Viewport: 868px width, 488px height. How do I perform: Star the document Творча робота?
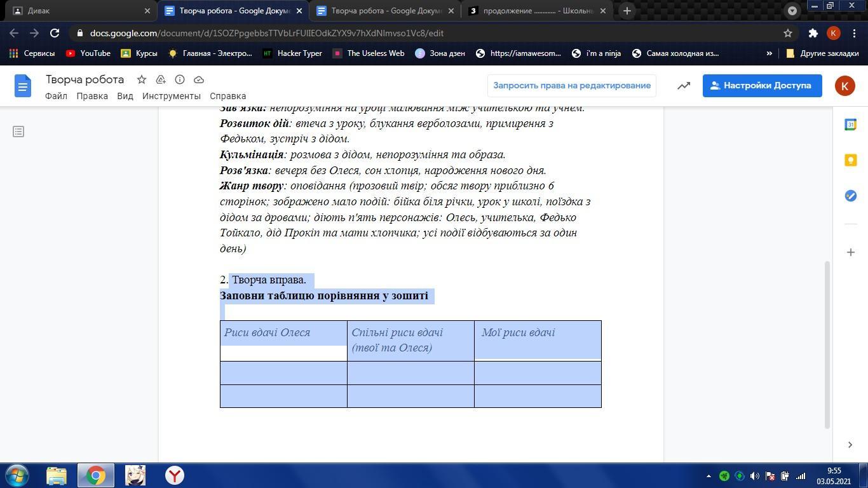(x=142, y=79)
